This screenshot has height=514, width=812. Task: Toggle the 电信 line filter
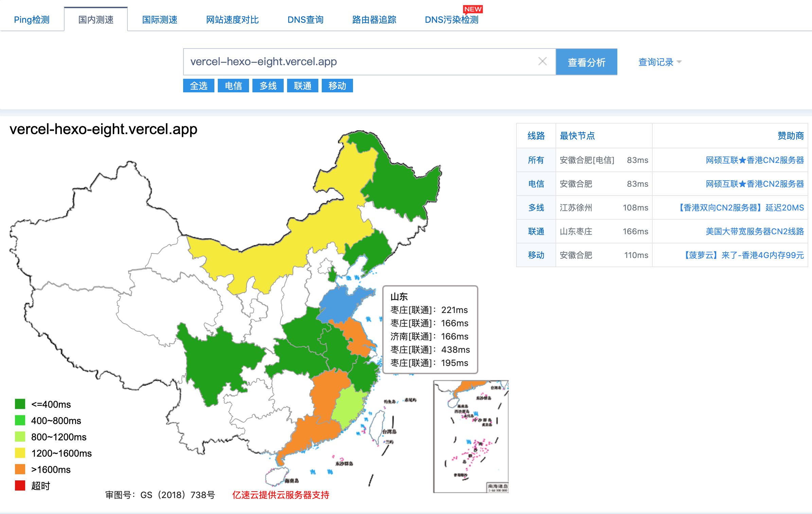(x=233, y=86)
